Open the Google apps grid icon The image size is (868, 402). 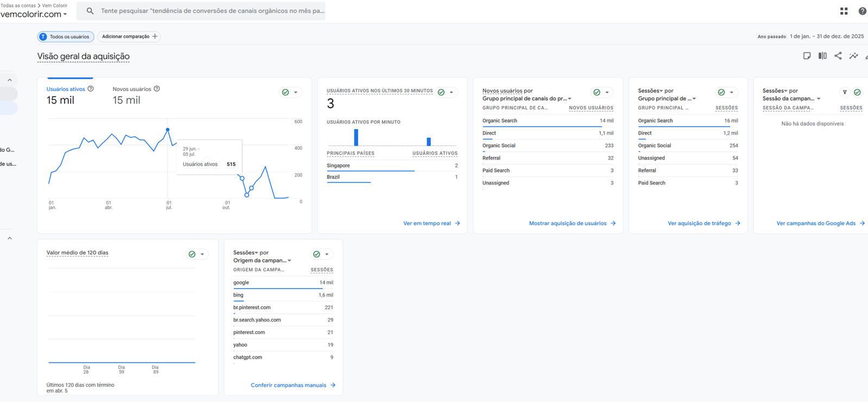(x=844, y=11)
